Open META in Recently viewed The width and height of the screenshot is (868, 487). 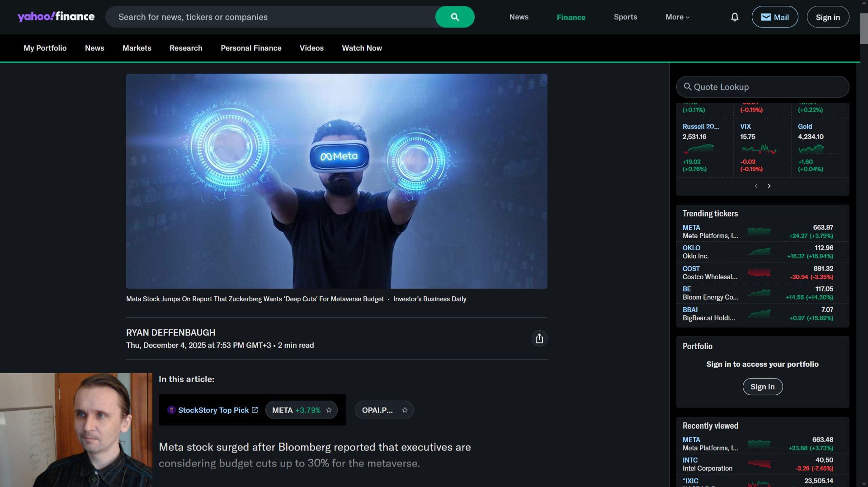691,440
